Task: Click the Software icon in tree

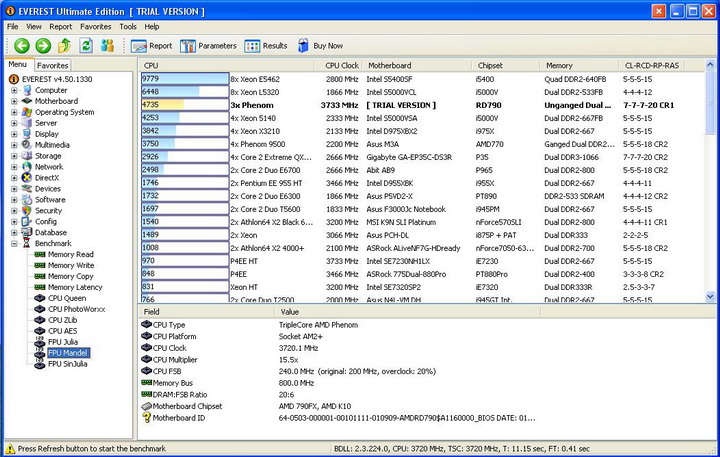Action: [27, 200]
